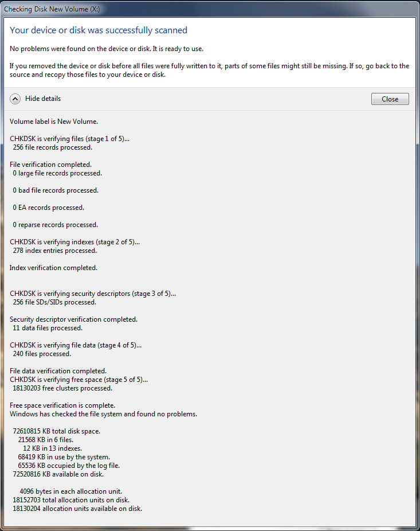Collapse details using the round chevron icon
Image resolution: width=420 pixels, height=531 pixels.
(x=15, y=99)
